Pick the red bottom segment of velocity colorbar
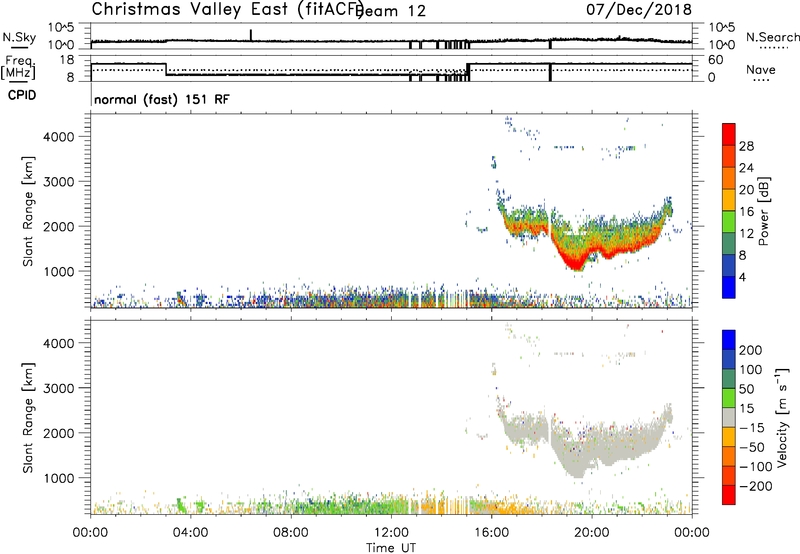 [729, 495]
